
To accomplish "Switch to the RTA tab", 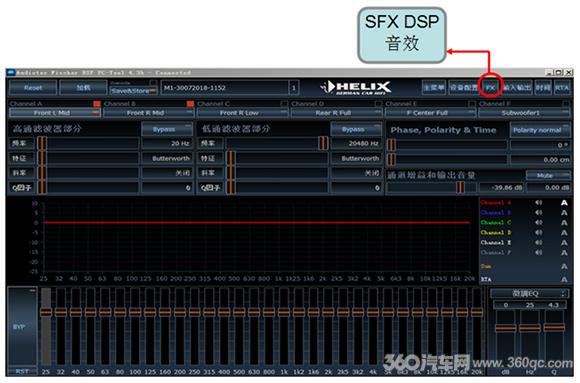I will (x=562, y=88).
